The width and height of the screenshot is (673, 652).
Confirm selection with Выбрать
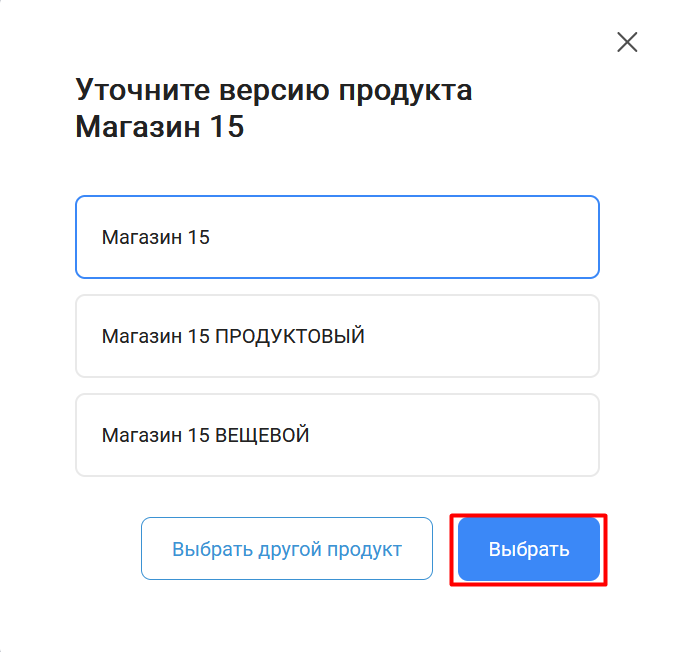pos(529,549)
